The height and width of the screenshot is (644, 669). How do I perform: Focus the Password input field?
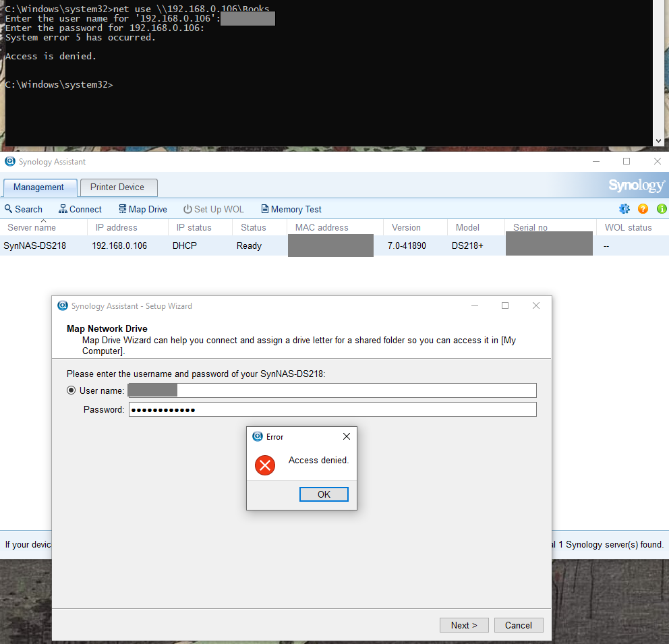pos(332,409)
